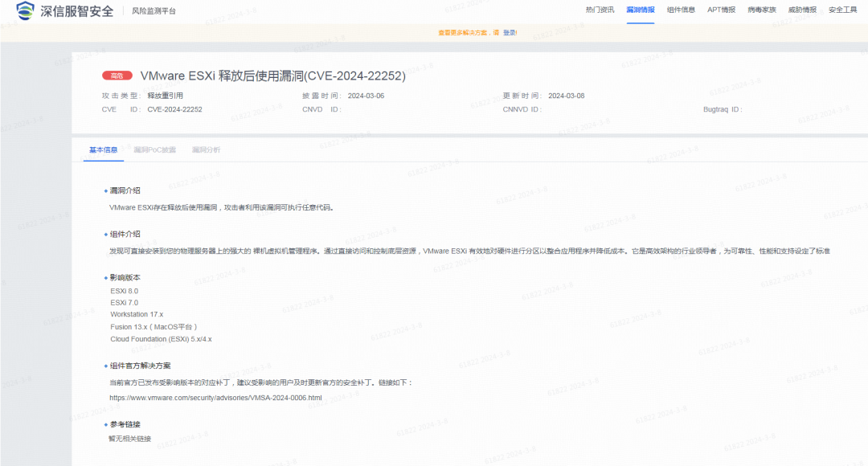Select the 漏洞情报 navigation tab
Viewport: 868px width, 466px height.
coord(641,10)
